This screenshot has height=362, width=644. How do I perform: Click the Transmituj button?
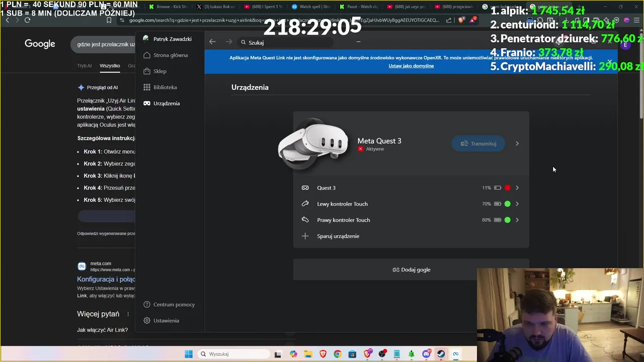click(478, 144)
